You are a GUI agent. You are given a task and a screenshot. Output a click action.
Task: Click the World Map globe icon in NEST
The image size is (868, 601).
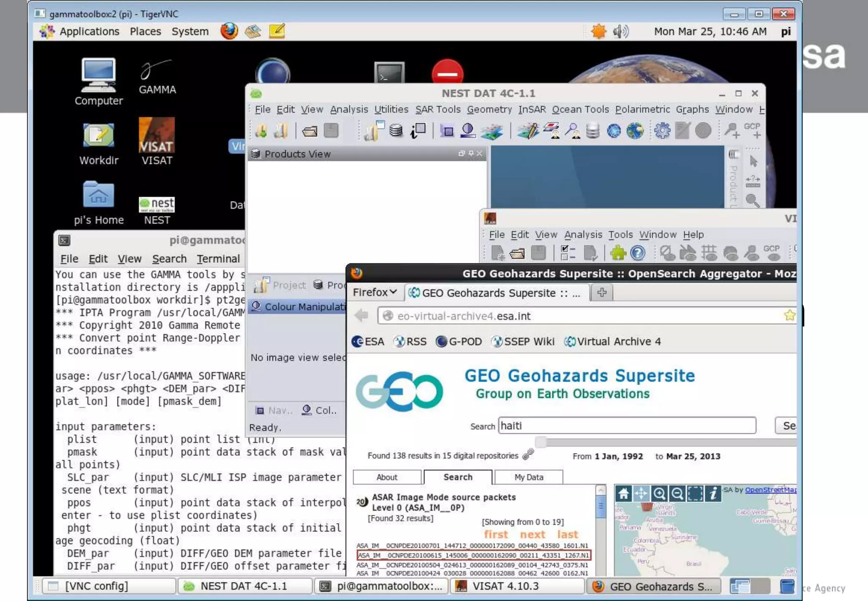[635, 131]
